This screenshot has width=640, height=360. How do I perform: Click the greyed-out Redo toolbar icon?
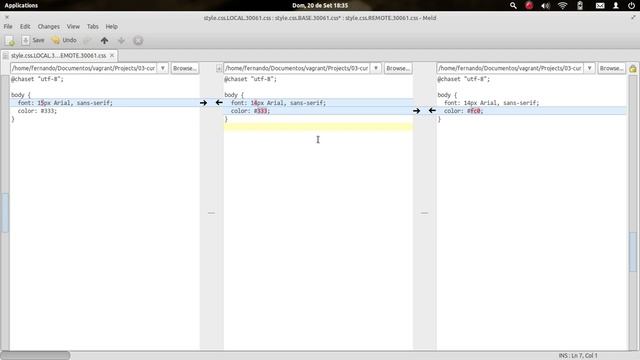coord(87,40)
